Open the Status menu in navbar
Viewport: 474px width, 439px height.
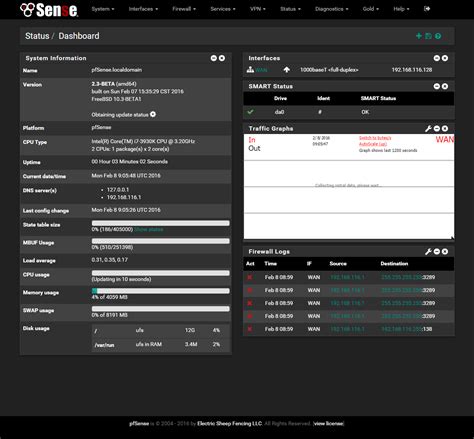click(290, 9)
